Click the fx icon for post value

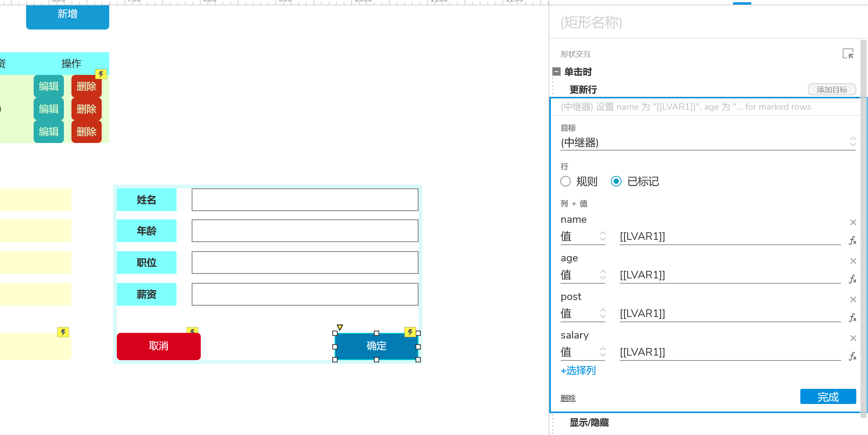852,318
